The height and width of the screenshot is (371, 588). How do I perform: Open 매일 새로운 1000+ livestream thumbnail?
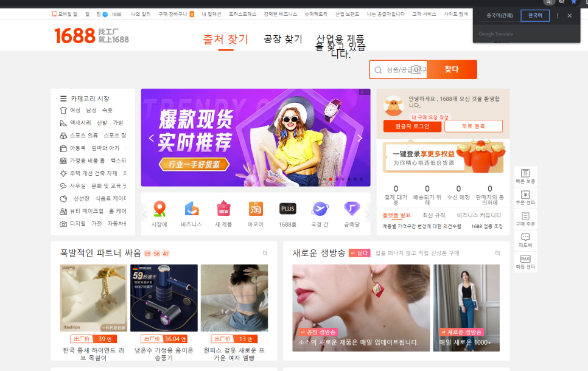(x=466, y=308)
